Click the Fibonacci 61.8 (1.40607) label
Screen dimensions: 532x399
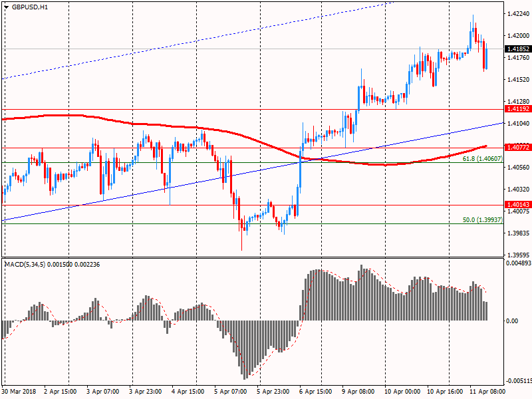point(483,158)
